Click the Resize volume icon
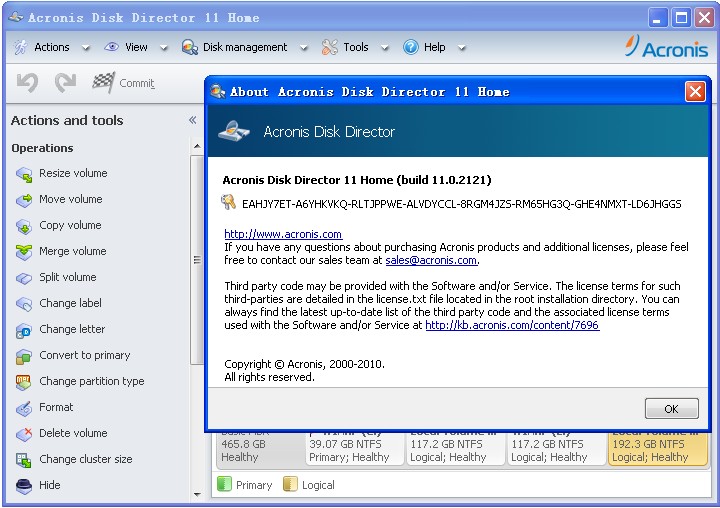The height and width of the screenshot is (508, 720). 24,175
